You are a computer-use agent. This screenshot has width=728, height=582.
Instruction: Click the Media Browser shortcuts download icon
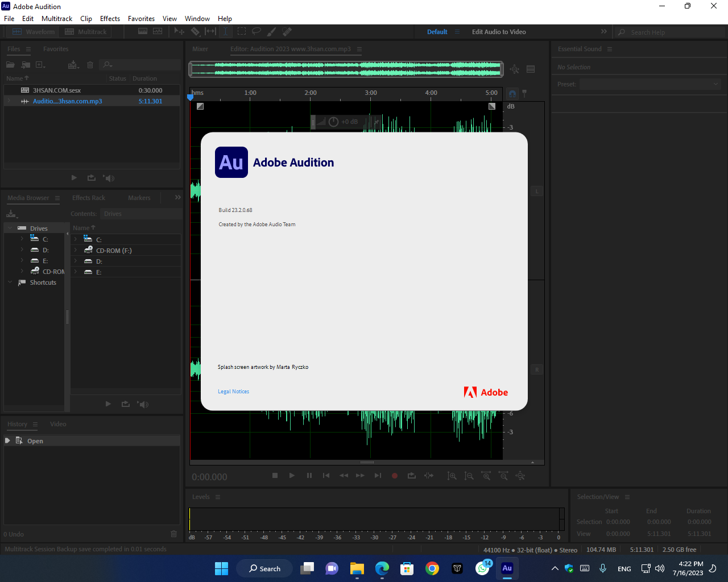pos(11,214)
